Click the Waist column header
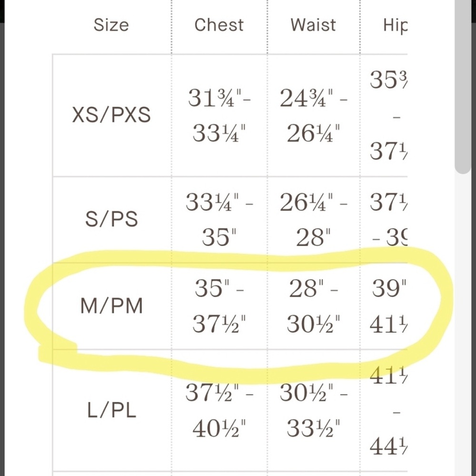 point(313,25)
